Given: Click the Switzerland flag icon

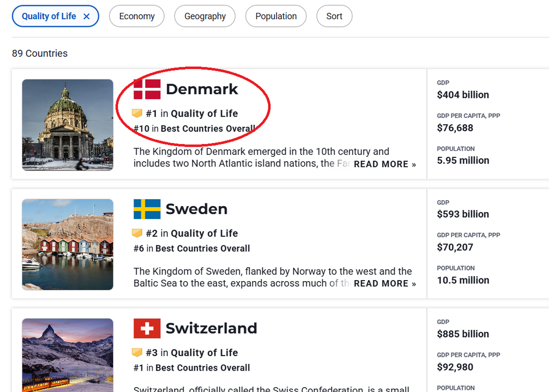Looking at the screenshot, I should click(x=147, y=328).
